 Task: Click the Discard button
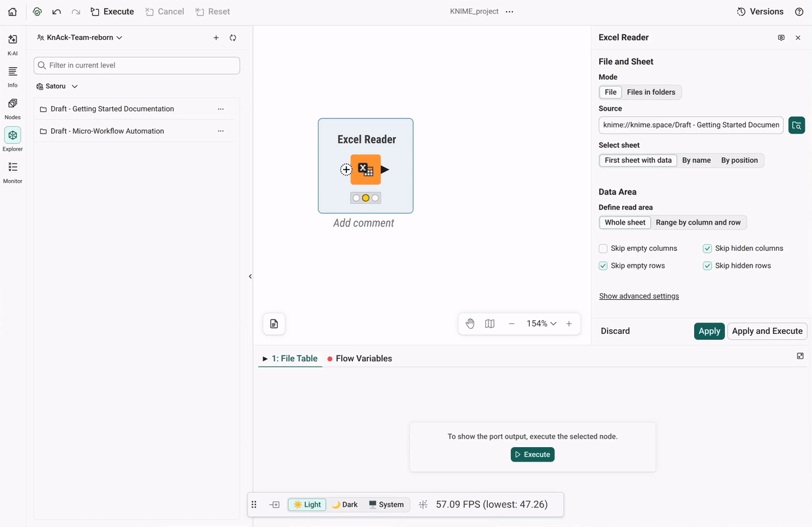616,331
